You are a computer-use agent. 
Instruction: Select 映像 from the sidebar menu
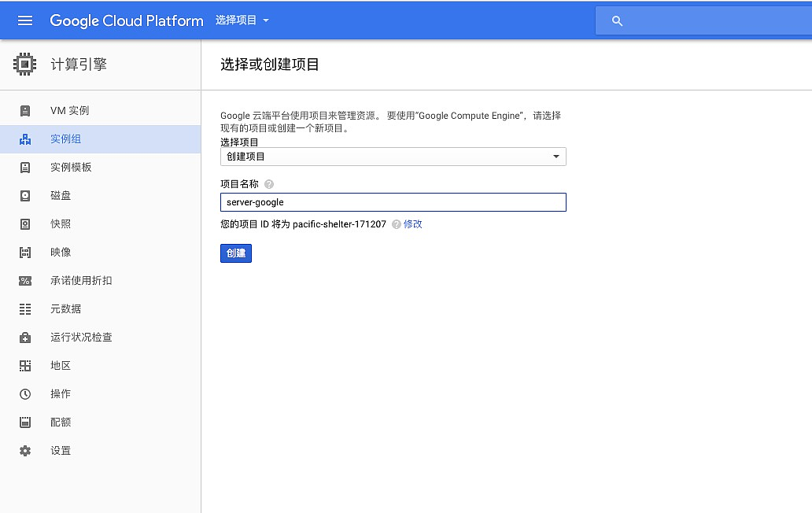(x=61, y=253)
